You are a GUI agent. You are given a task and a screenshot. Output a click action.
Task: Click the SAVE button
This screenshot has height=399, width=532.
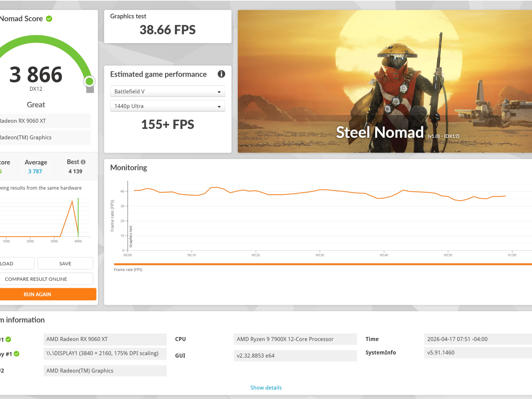65,263
